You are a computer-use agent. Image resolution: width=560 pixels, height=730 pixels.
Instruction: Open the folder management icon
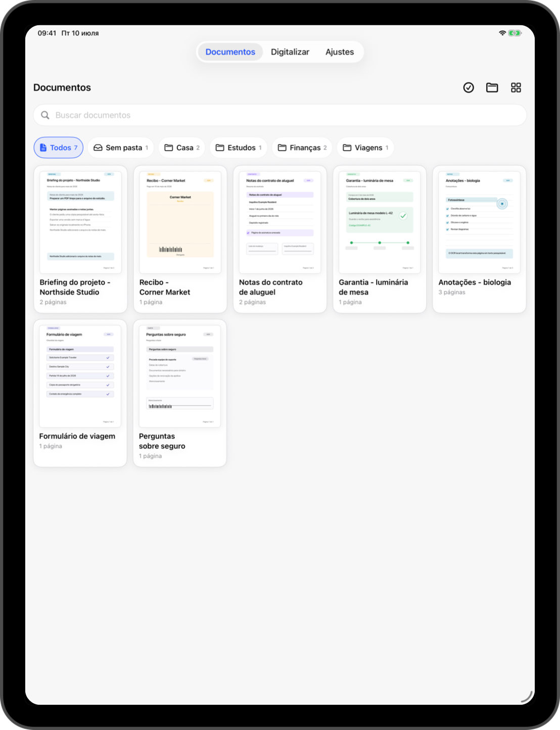pyautogui.click(x=492, y=88)
